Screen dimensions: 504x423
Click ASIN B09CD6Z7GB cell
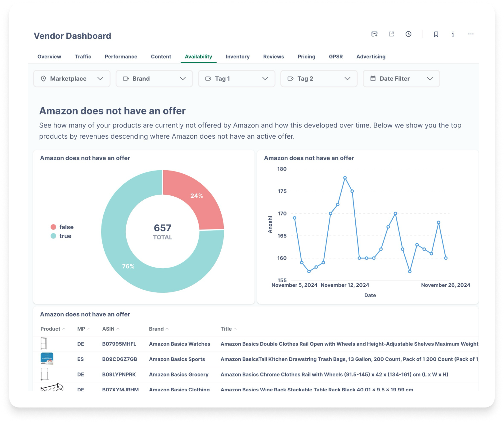119,359
